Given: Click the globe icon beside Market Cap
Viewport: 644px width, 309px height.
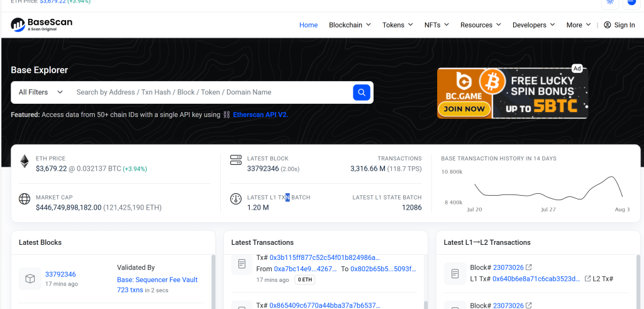Looking at the screenshot, I should point(25,199).
